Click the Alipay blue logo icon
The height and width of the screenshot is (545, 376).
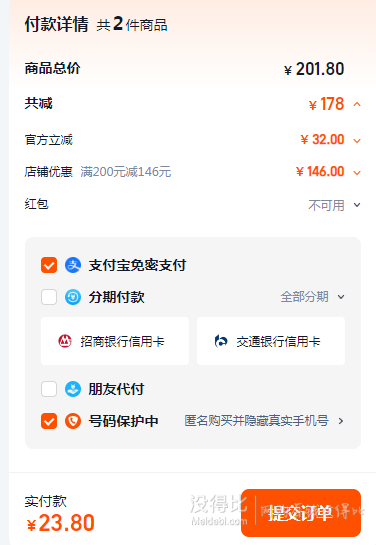(x=73, y=265)
